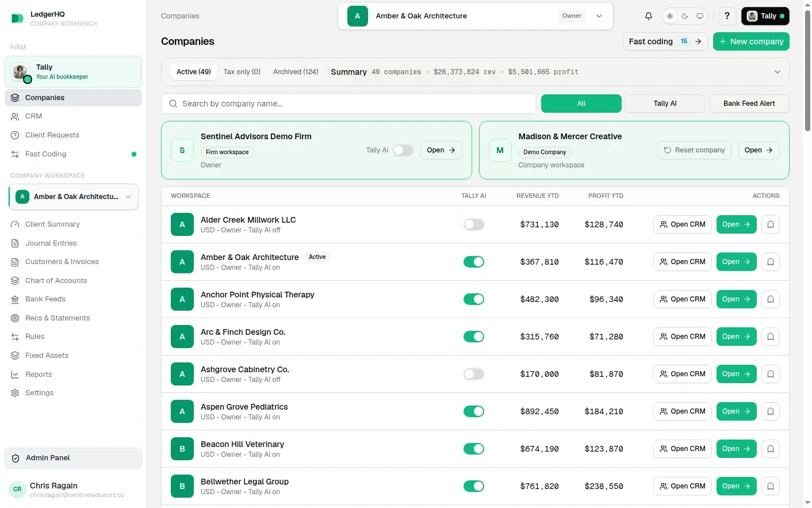The image size is (812, 508).
Task: Click the bell icon for Aspen Grove Pediatrics
Action: [x=771, y=411]
